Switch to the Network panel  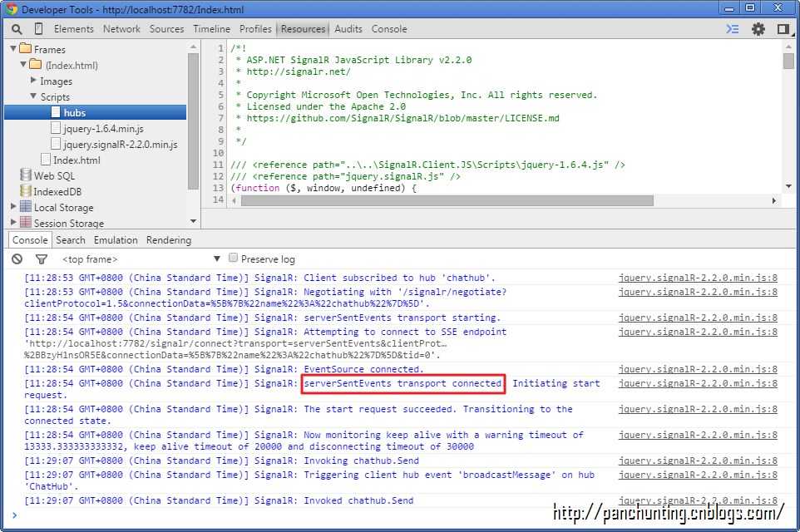(x=121, y=29)
